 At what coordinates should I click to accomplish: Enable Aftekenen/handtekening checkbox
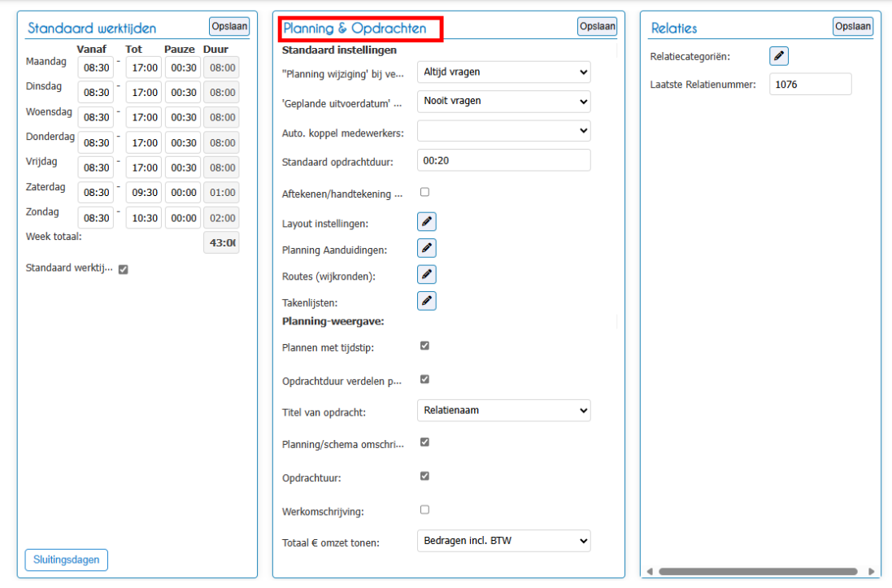(x=424, y=192)
